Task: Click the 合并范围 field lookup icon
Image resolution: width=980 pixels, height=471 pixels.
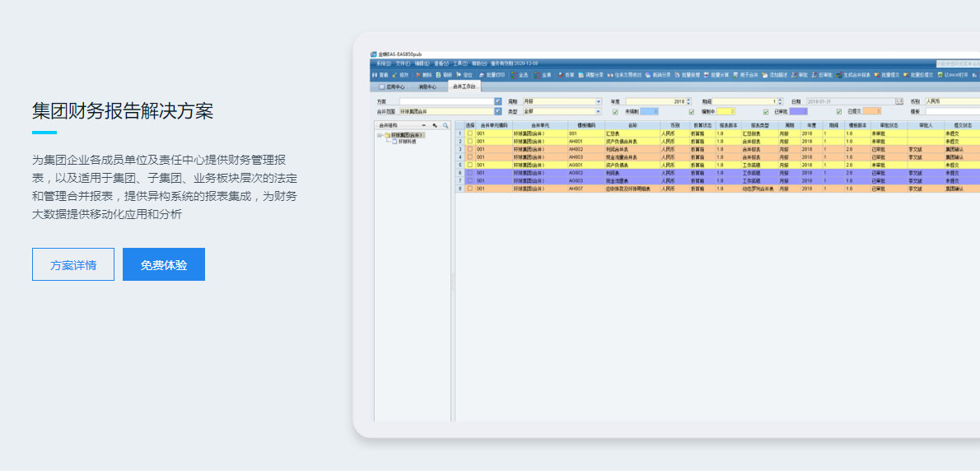Action: [497, 111]
